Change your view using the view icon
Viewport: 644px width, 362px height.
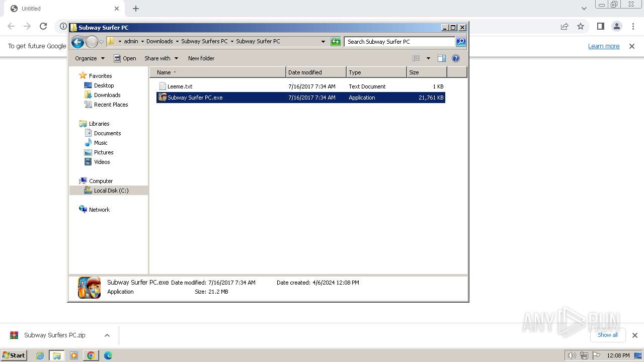pos(416,58)
